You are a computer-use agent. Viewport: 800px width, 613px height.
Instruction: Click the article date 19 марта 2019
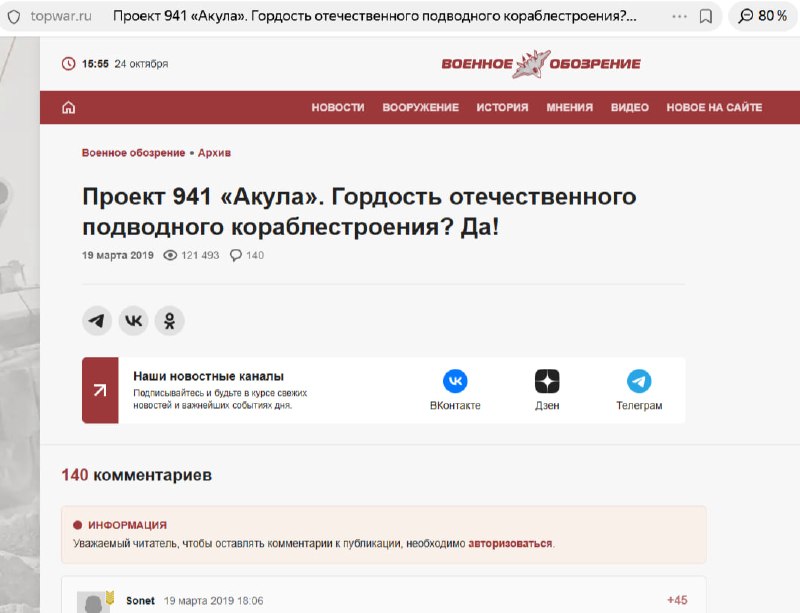(x=118, y=255)
